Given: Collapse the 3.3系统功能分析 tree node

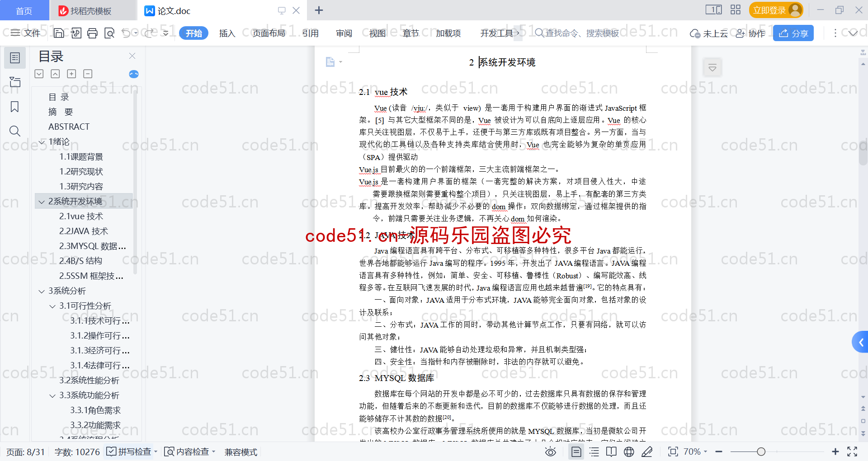Looking at the screenshot, I should (52, 395).
